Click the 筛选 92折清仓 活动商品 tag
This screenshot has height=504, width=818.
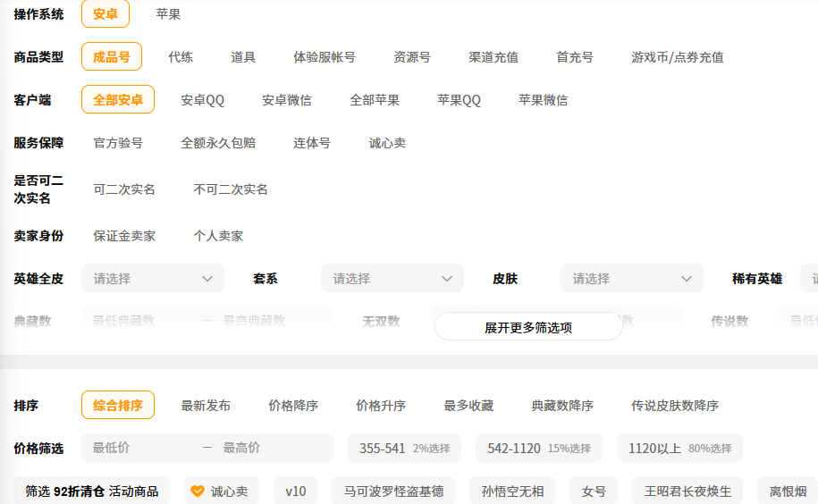tap(91, 491)
